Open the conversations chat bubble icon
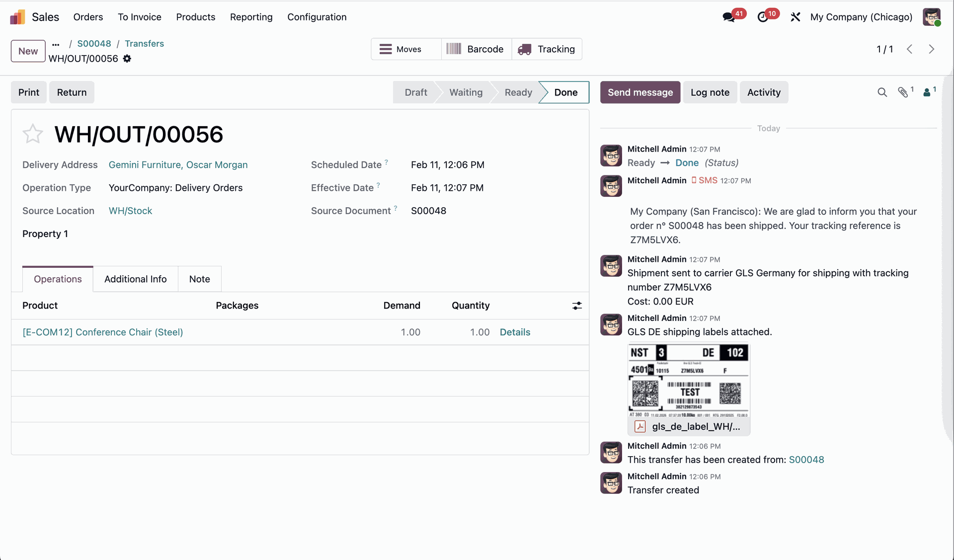This screenshot has width=954, height=560. click(x=728, y=17)
